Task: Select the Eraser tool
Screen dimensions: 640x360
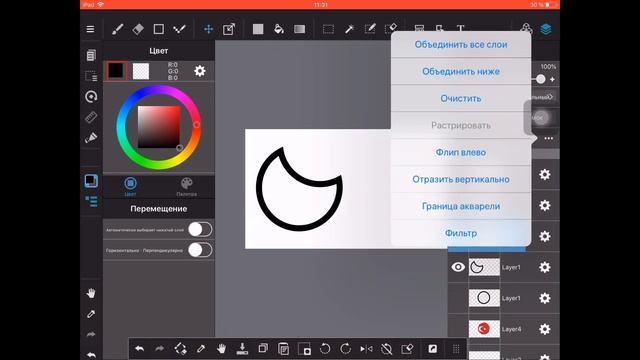Action: pyautogui.click(x=138, y=29)
